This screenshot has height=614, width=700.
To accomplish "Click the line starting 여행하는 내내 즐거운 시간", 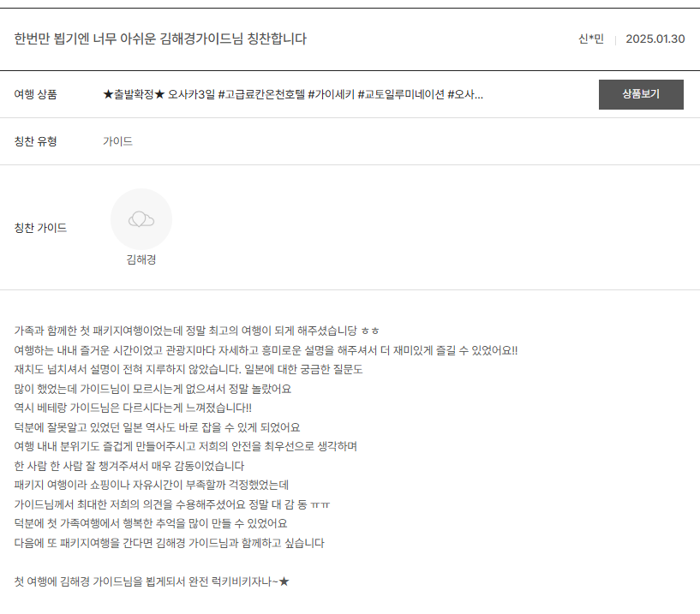I will (x=266, y=350).
